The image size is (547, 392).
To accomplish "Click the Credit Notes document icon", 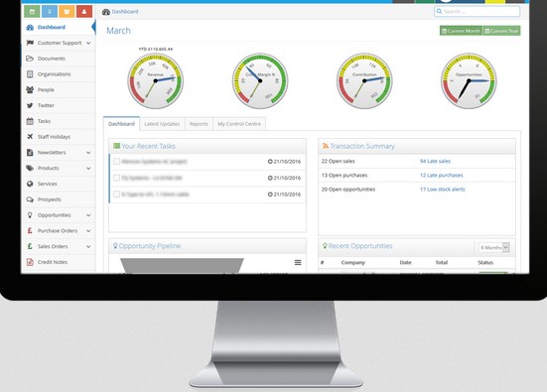I will click(30, 262).
